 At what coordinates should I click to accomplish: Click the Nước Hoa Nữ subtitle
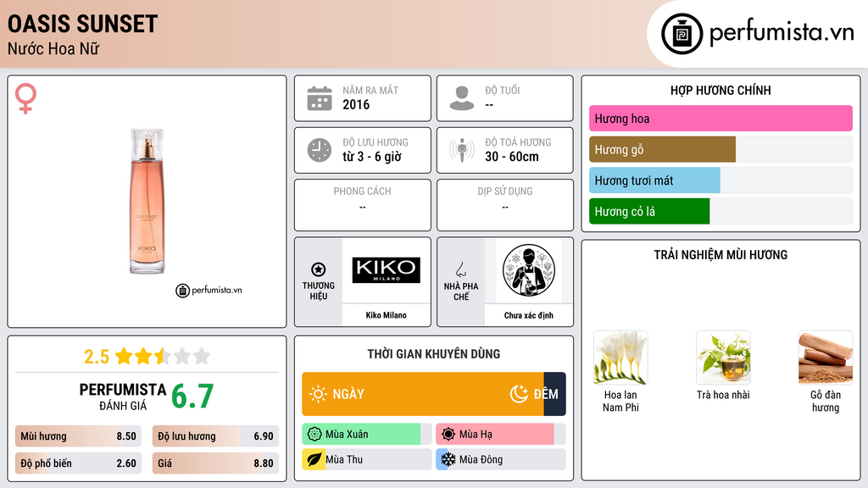[x=53, y=49]
